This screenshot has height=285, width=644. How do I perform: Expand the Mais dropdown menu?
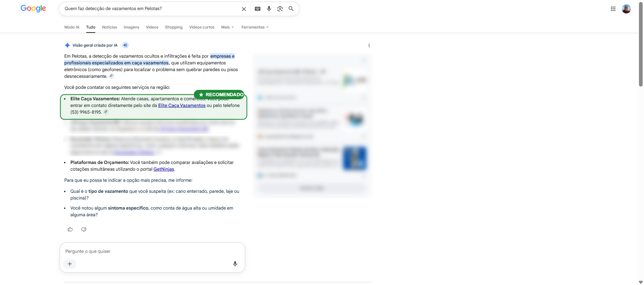point(227,27)
